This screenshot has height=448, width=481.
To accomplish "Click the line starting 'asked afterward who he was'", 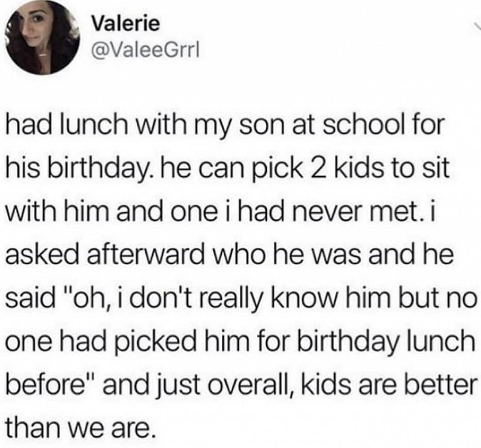I will click(x=230, y=255).
